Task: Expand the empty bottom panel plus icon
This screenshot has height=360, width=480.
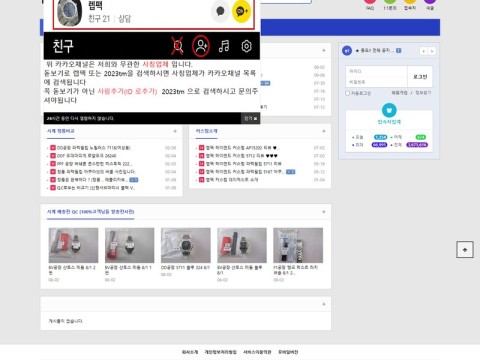Action: [x=324, y=304]
